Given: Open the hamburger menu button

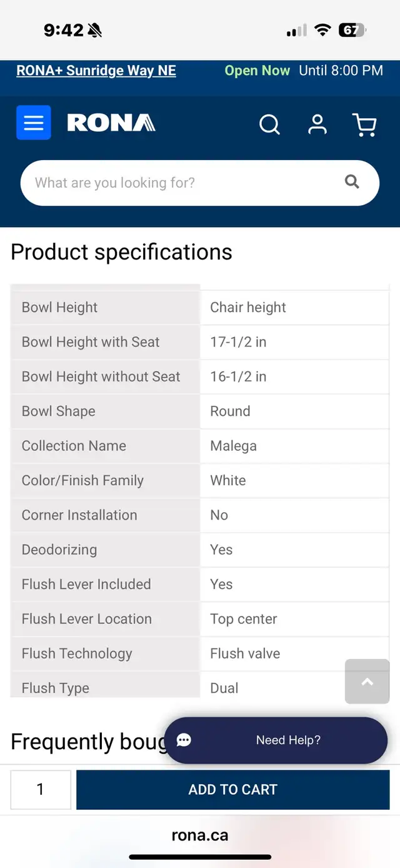Looking at the screenshot, I should pyautogui.click(x=34, y=123).
